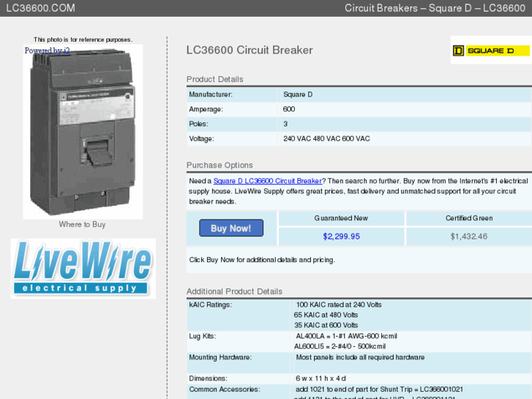
Task: Click the AL400LA lug kit entry
Action: (x=346, y=336)
